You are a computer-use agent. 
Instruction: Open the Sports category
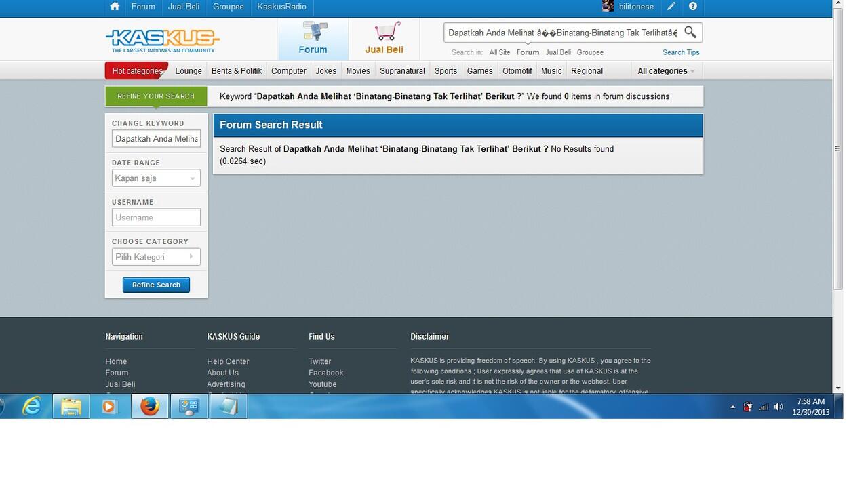pos(446,71)
